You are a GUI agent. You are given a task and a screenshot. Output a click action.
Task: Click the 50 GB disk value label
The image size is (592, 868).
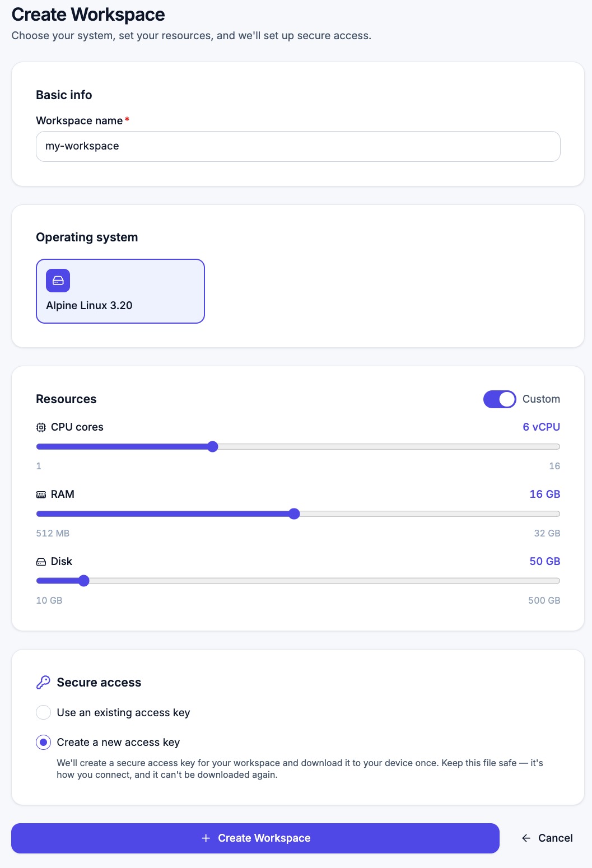pos(545,561)
